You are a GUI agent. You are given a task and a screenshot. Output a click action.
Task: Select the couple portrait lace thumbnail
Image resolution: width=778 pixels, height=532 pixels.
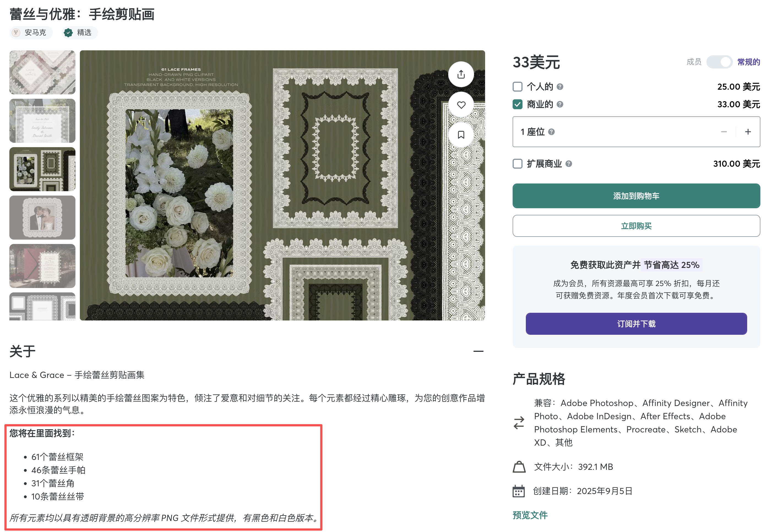pyautogui.click(x=42, y=218)
